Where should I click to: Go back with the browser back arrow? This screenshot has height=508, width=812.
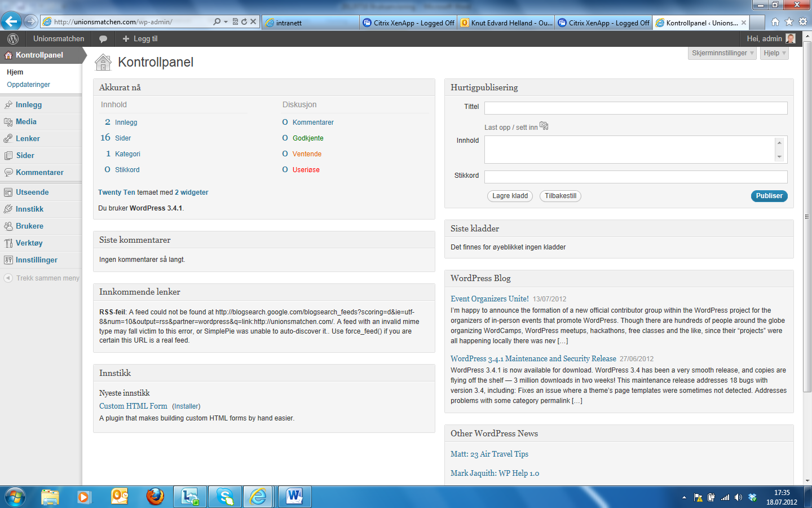[11, 21]
